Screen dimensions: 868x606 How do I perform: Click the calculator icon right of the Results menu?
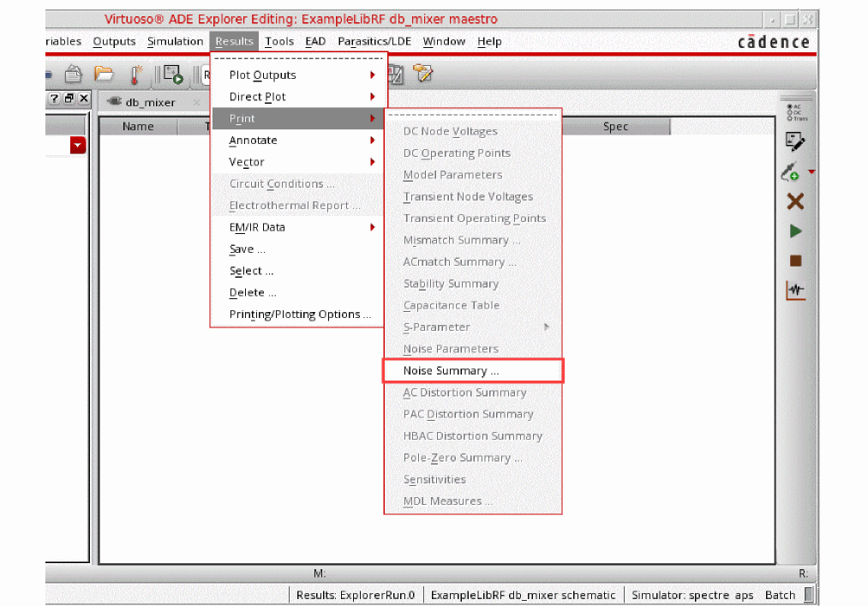pos(395,75)
